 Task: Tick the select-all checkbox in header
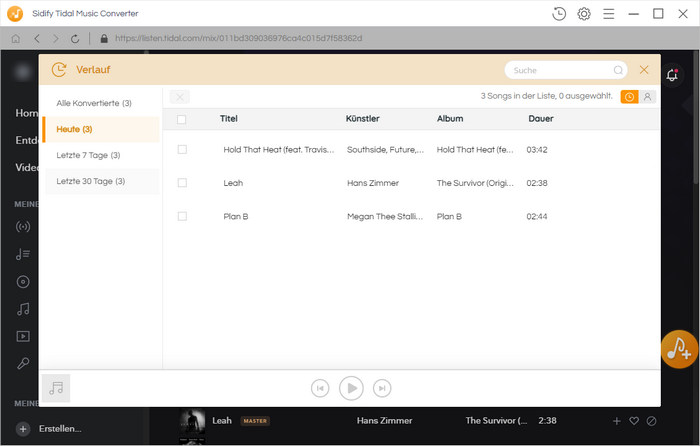tap(181, 119)
